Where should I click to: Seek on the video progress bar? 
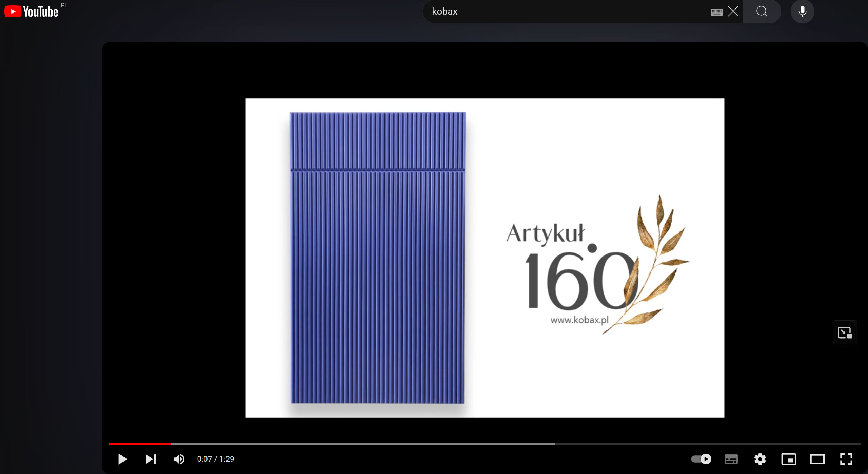click(485, 444)
